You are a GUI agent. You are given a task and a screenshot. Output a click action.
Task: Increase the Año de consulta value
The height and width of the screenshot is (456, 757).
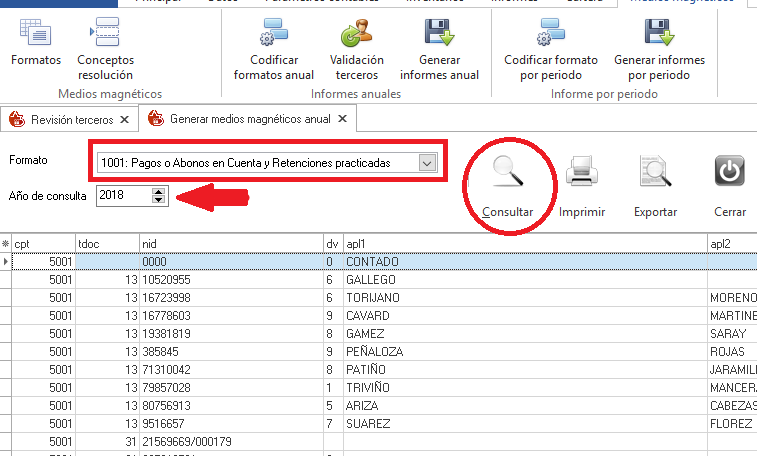[x=158, y=191]
